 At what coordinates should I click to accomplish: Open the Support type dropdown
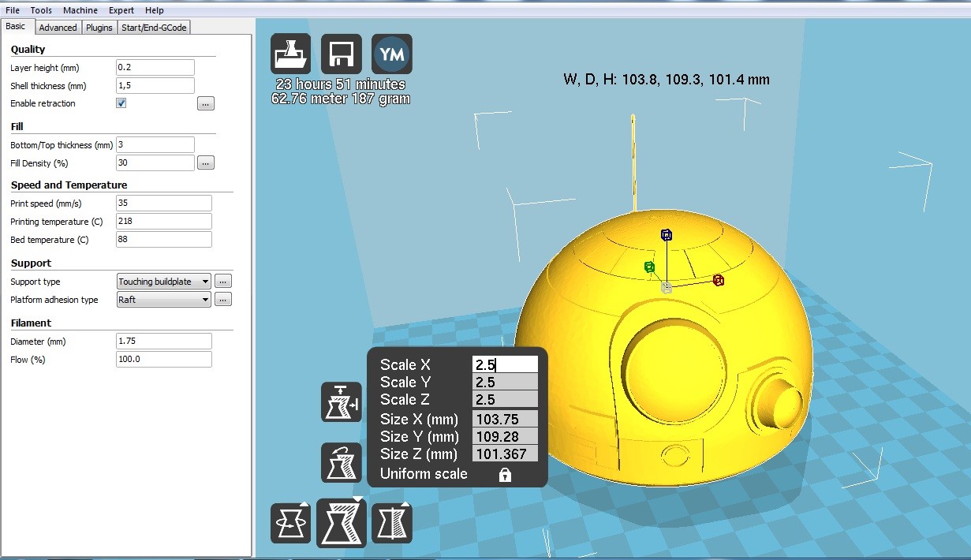coord(163,281)
